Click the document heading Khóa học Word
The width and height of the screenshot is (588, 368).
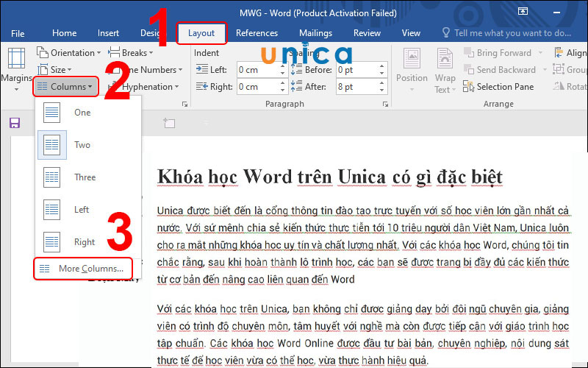[329, 177]
